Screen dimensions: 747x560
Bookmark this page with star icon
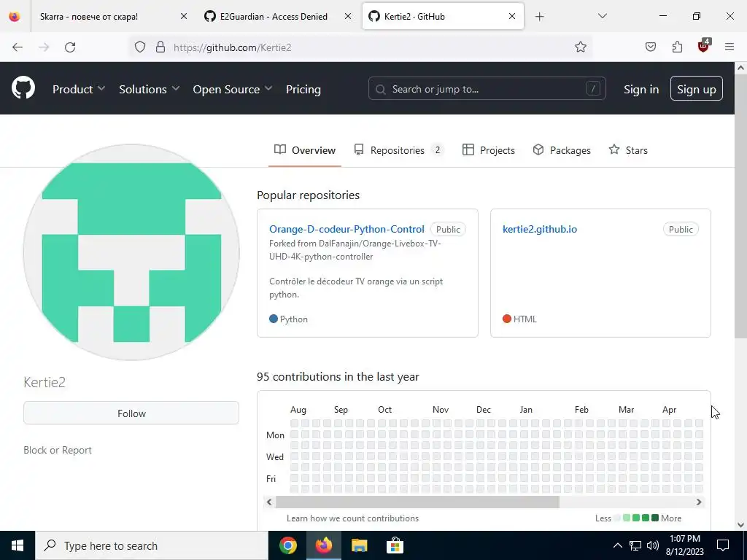tap(580, 47)
